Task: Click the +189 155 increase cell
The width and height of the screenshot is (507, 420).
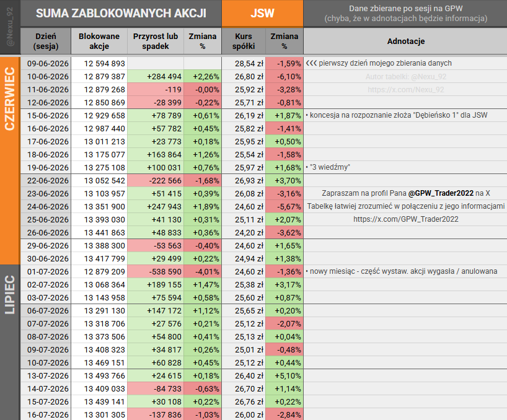Action: click(156, 284)
